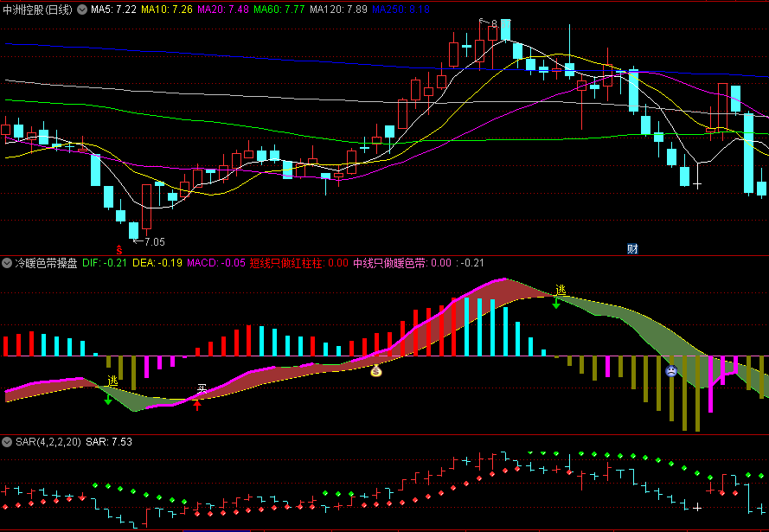Select the MA120: 7.89 label
The height and width of the screenshot is (532, 769).
(x=338, y=10)
